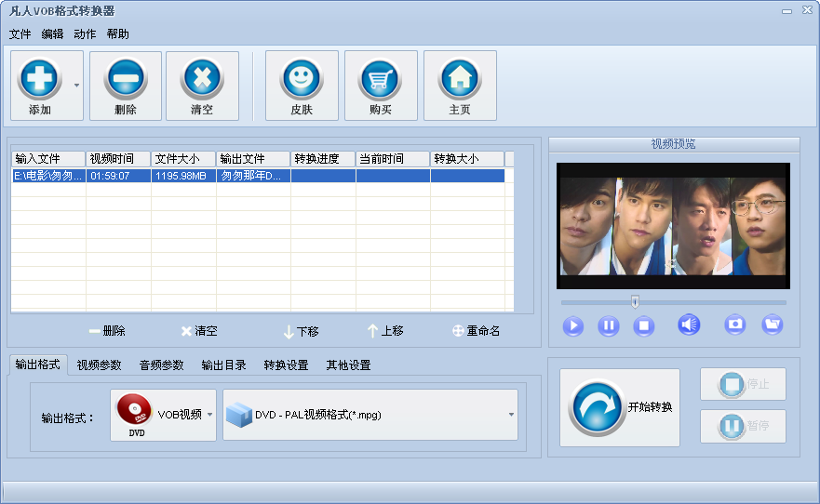This screenshot has height=504, width=820.
Task: Click the 重命名 rename button
Action: pyautogui.click(x=476, y=331)
